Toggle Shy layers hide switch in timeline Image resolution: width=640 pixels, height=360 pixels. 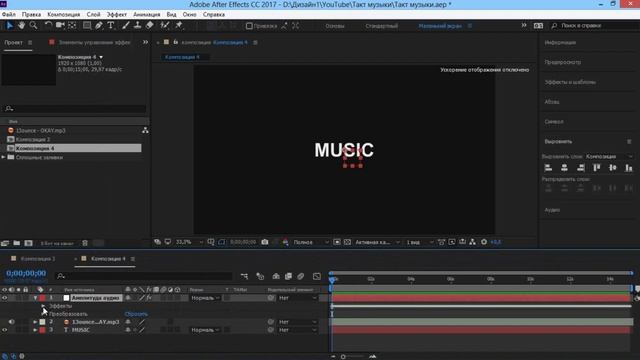276,276
